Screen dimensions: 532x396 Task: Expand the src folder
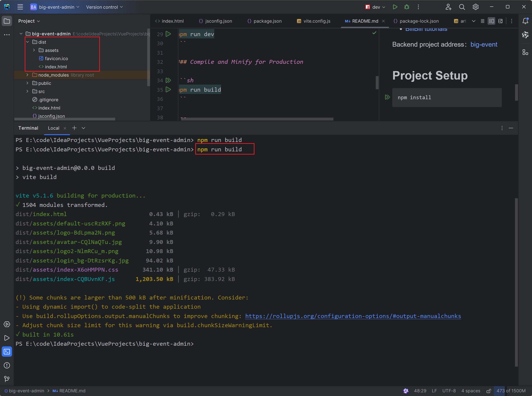click(28, 91)
